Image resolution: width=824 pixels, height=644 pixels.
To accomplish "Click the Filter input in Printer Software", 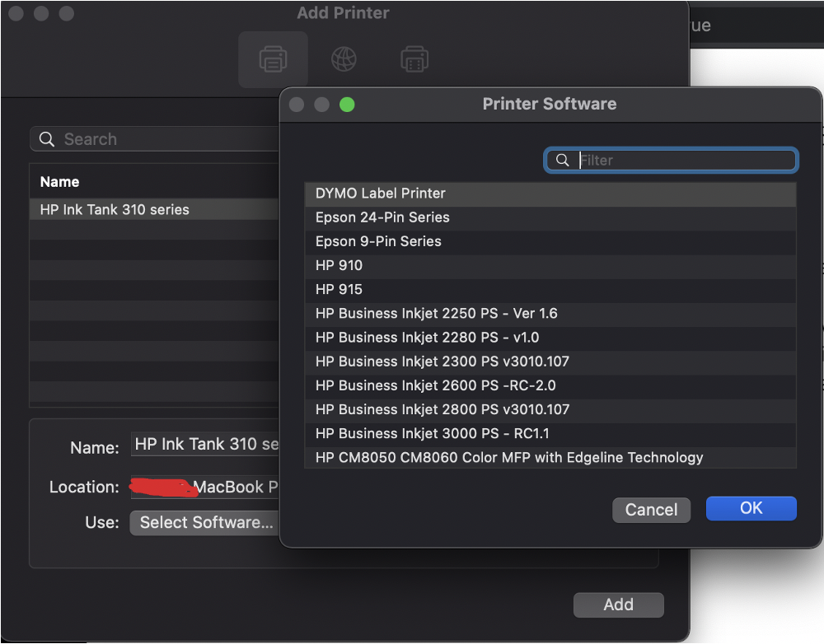I will click(x=671, y=161).
